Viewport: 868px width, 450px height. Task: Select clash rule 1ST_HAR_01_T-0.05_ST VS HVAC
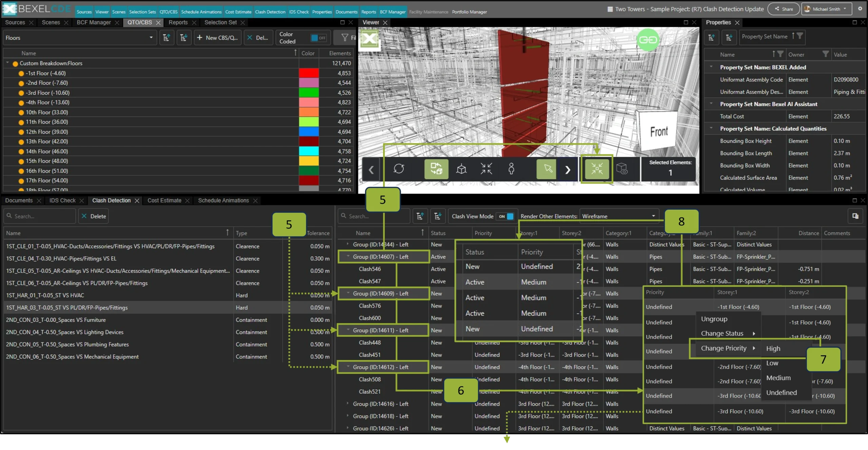click(x=168, y=295)
